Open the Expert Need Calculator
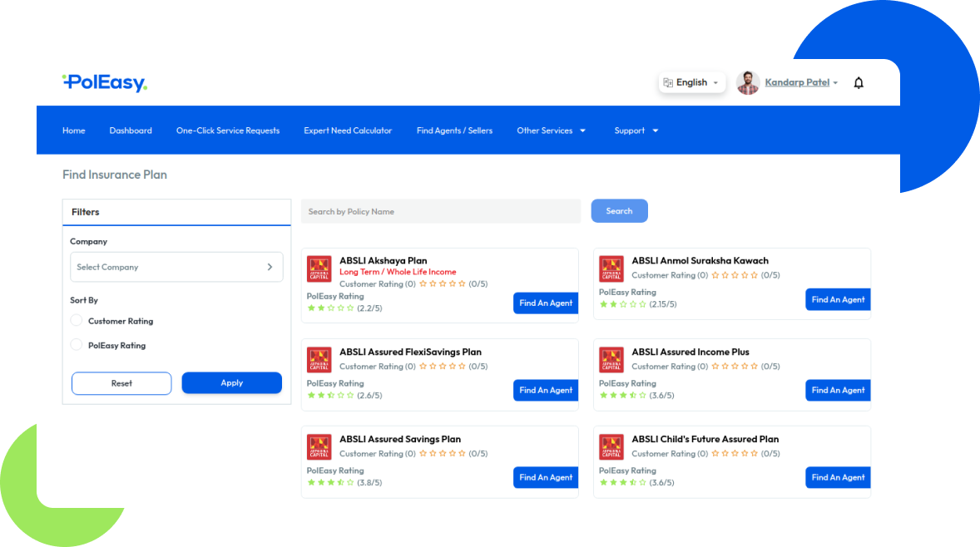Image resolution: width=980 pixels, height=547 pixels. point(348,131)
